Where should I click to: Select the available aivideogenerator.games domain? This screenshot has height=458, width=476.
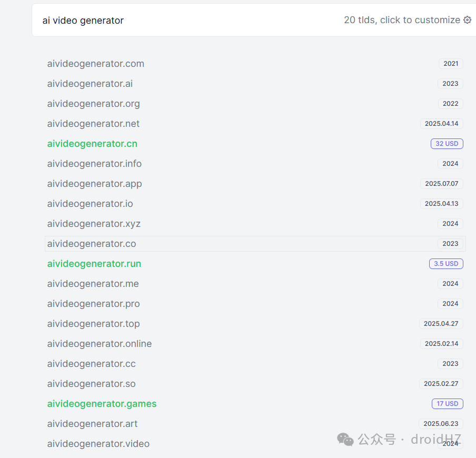pyautogui.click(x=102, y=404)
